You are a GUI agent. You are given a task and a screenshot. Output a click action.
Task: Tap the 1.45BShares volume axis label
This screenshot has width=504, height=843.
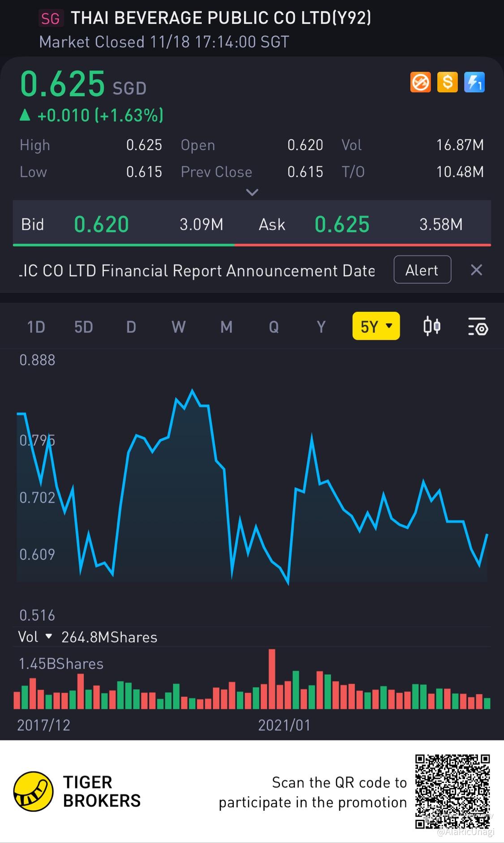pyautogui.click(x=61, y=664)
